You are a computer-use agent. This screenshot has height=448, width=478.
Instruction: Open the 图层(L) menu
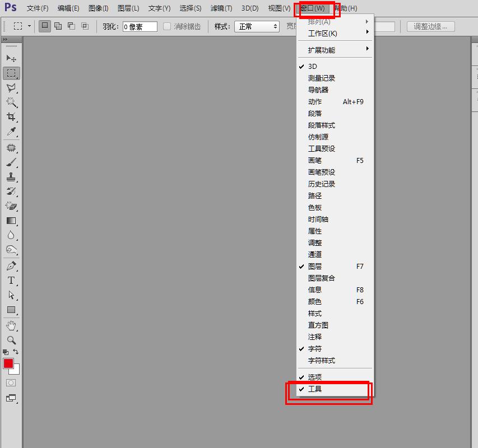pos(128,8)
